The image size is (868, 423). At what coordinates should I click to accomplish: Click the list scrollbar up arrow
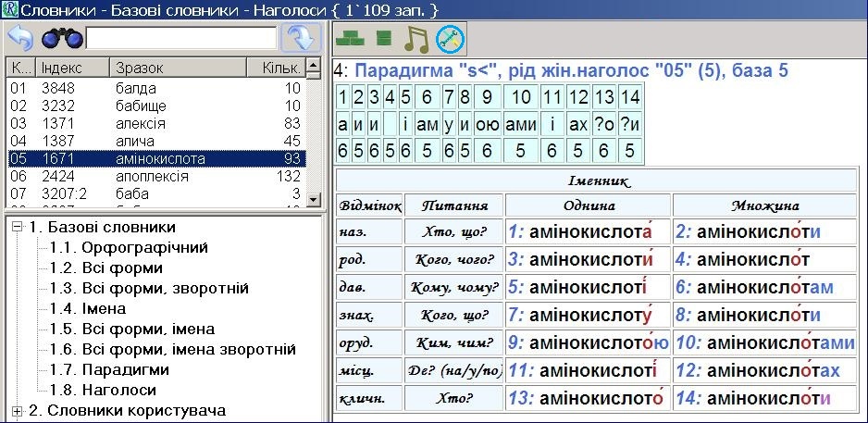click(x=314, y=66)
